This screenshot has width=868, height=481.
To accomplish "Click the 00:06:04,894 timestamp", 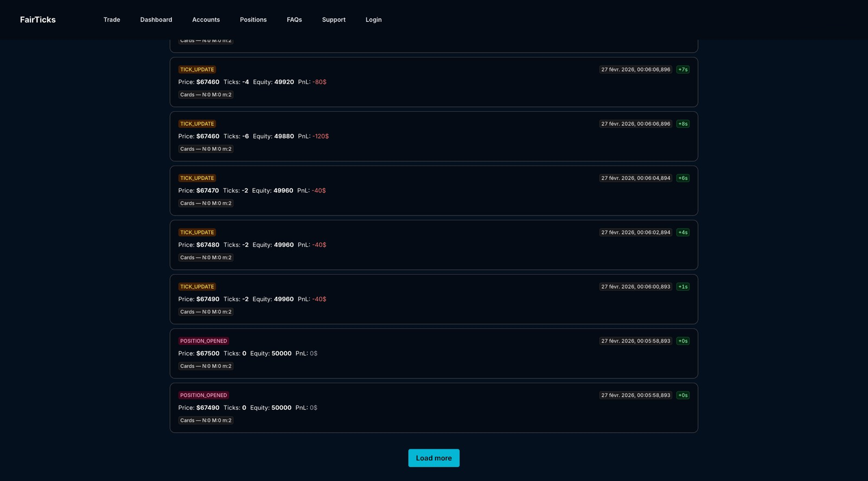I will (635, 178).
